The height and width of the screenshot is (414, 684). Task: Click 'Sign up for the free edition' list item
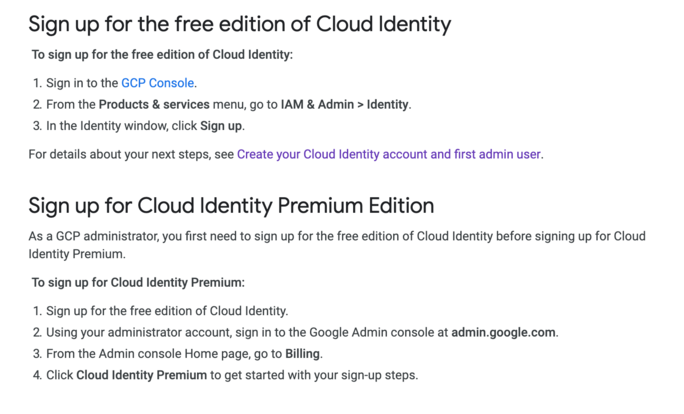pos(167,311)
